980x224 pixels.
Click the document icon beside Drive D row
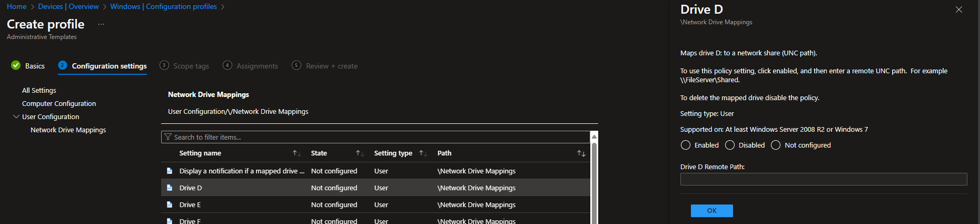(x=170, y=188)
